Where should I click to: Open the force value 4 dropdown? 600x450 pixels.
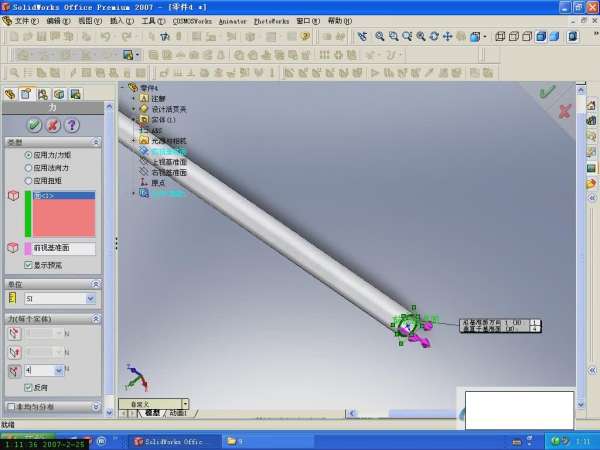[59, 370]
